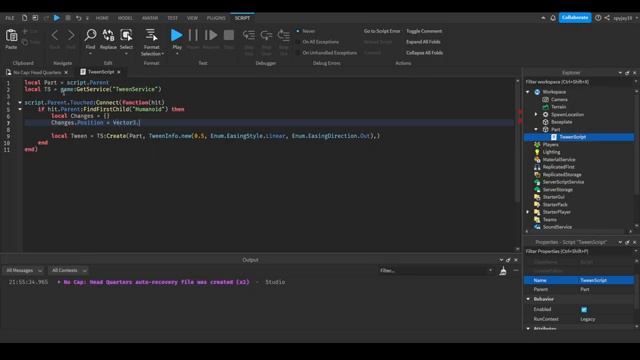Image resolution: width=640 pixels, height=360 pixels.
Task: Select the Workspace globe icon in Explorer
Action: (537, 92)
